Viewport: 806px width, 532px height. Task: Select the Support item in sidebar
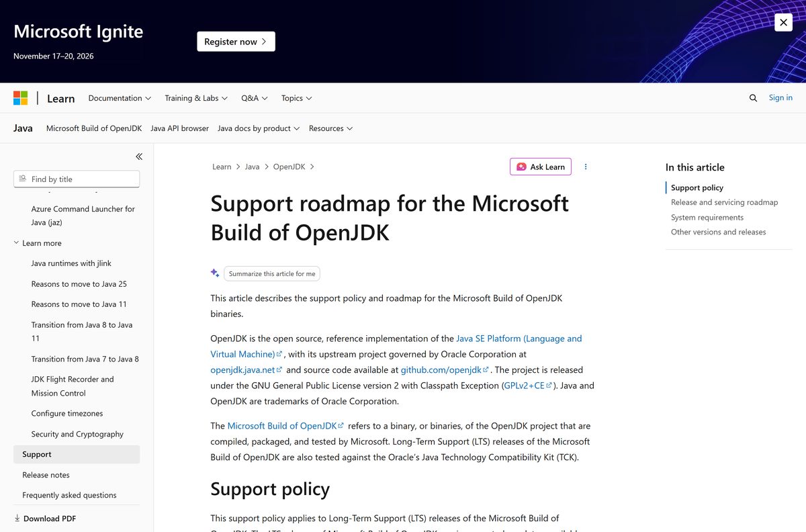pos(77,454)
